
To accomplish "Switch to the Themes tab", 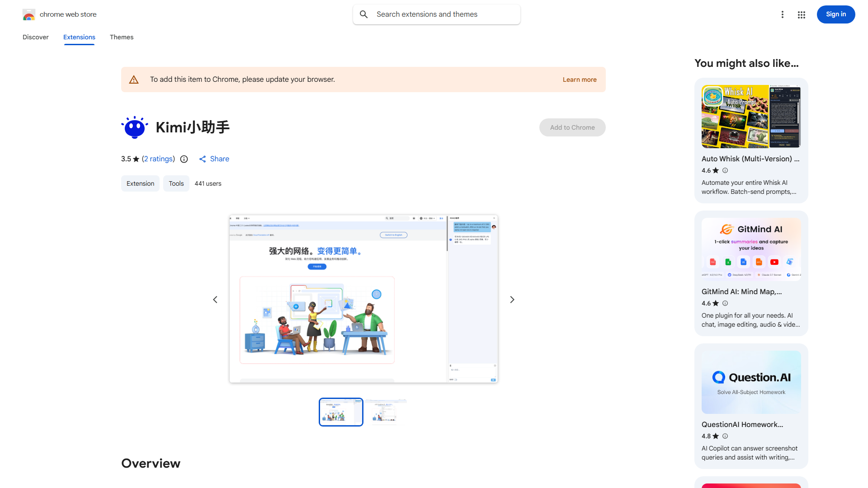I will click(121, 37).
